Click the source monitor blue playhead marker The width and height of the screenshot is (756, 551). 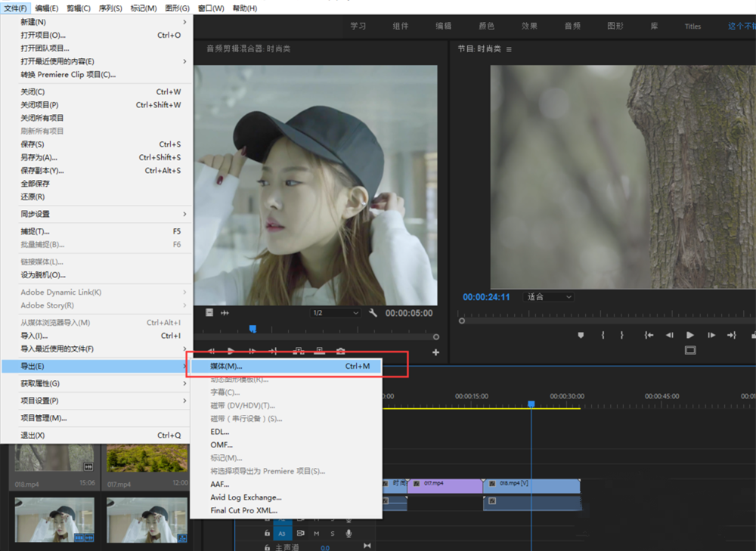point(253,329)
